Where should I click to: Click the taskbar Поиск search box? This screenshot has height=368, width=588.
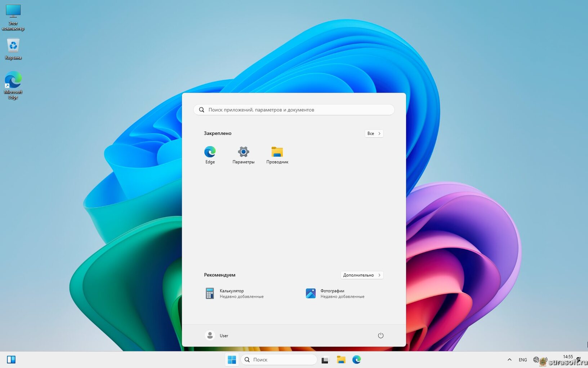(279, 360)
